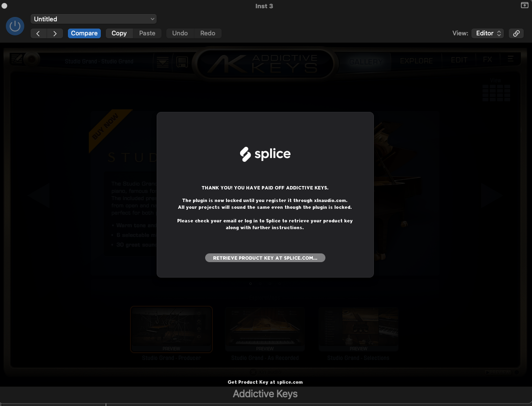Click the gallery right arrow

pyautogui.click(x=491, y=195)
